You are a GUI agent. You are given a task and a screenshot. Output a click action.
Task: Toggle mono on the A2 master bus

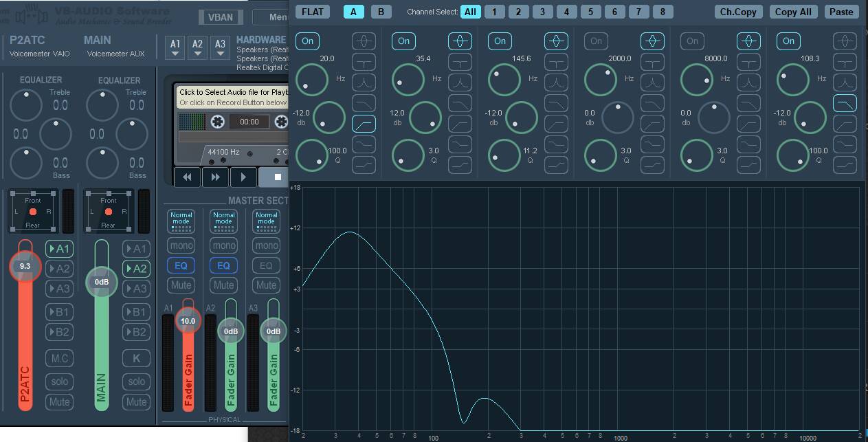point(223,245)
